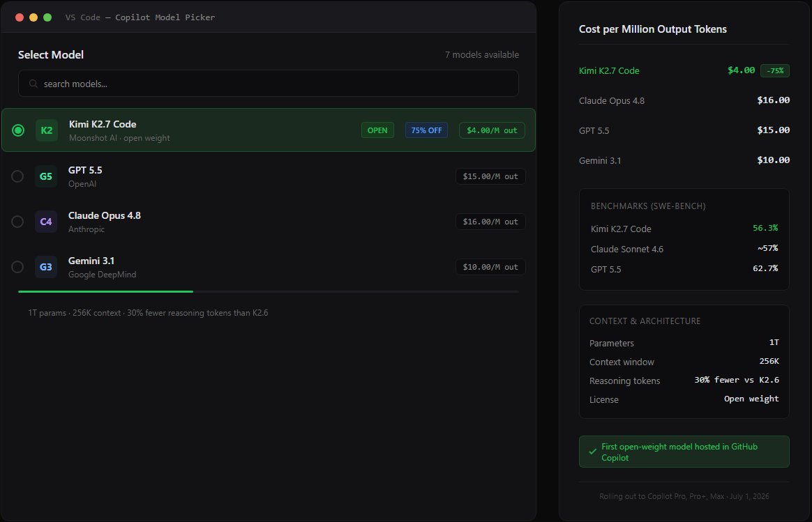Click the 'Anthropic' provider label
The height and width of the screenshot is (522, 812).
tap(87, 229)
